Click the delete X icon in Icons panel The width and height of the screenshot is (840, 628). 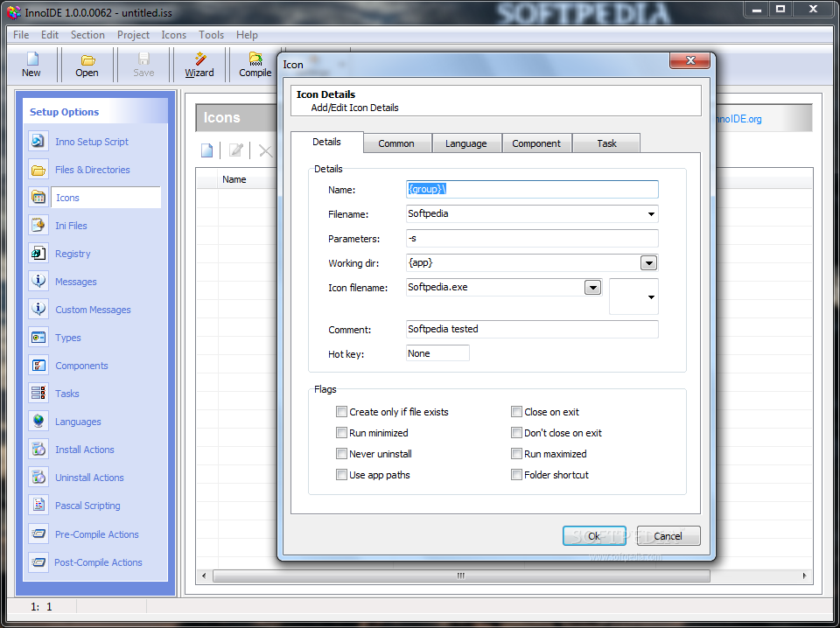pos(265,150)
